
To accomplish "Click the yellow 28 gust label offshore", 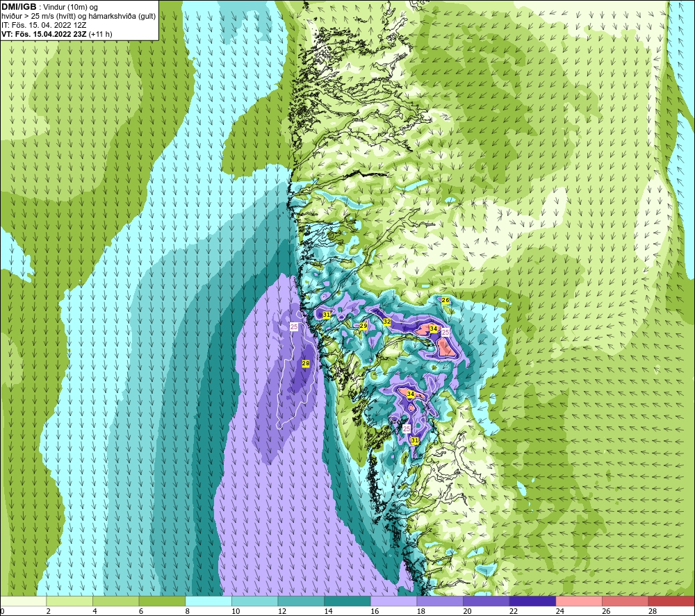I will pos(305,363).
